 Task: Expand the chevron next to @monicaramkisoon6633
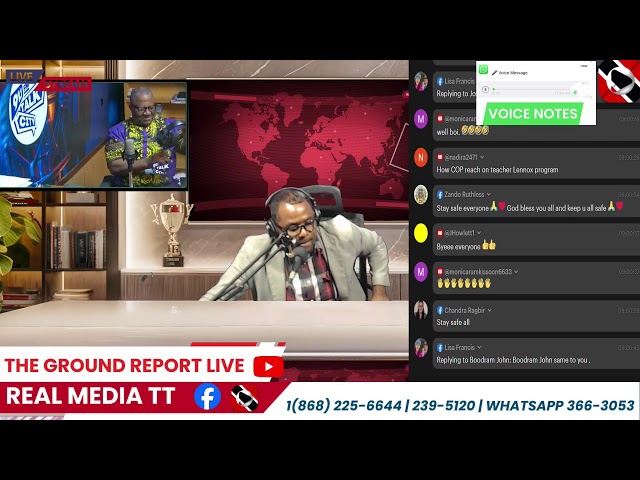pyautogui.click(x=516, y=272)
